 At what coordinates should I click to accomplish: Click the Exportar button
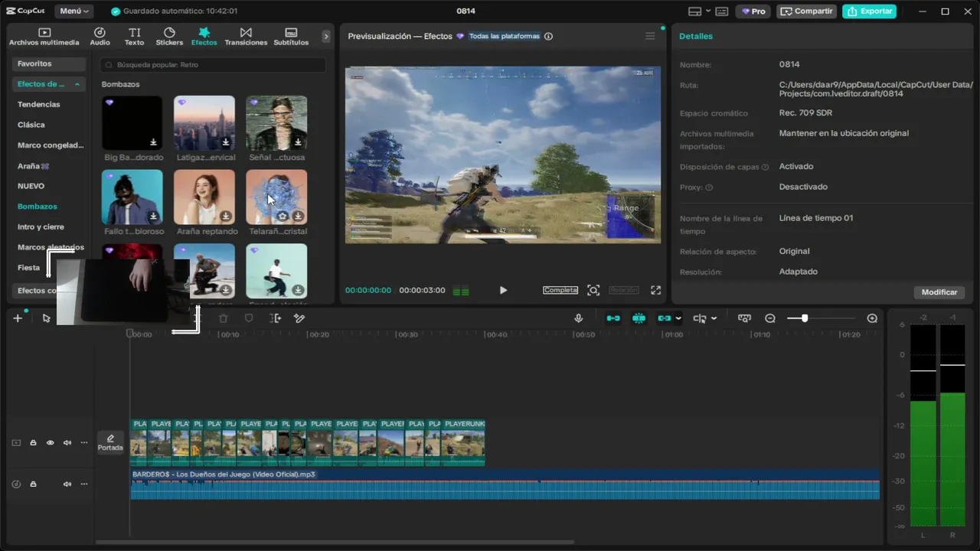(x=870, y=11)
